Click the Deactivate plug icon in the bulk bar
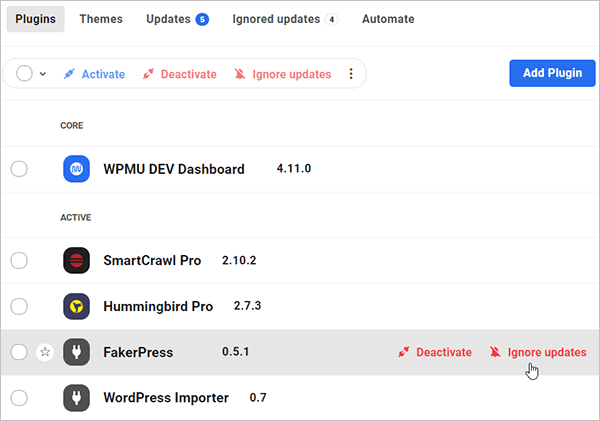 click(148, 74)
